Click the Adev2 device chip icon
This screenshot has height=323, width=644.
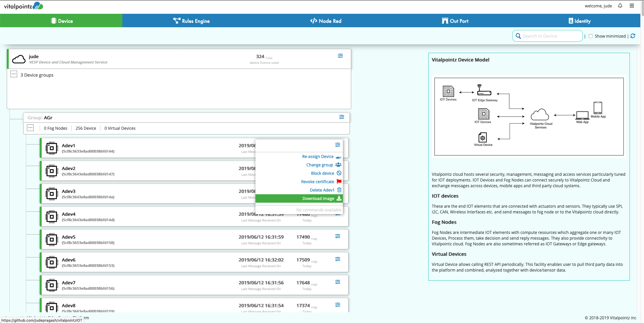51,171
